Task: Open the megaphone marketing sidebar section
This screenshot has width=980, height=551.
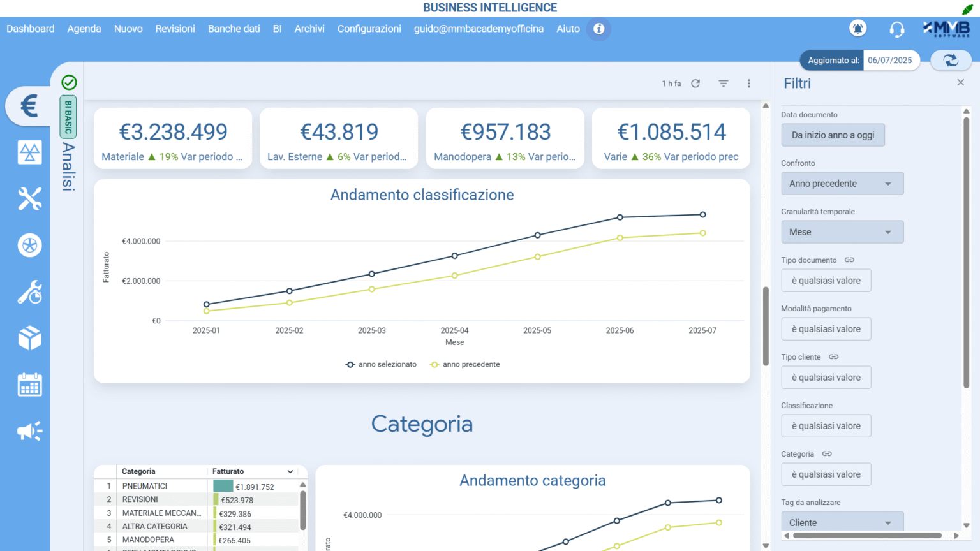Action: click(29, 431)
